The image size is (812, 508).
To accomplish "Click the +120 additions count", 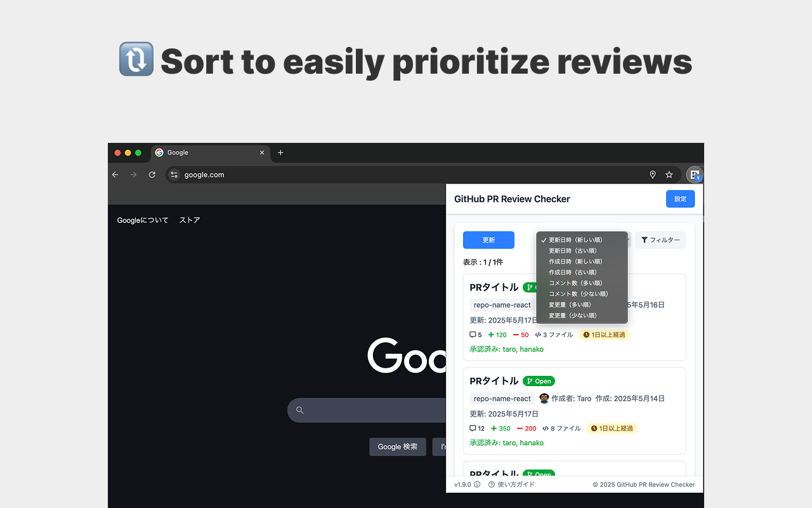I will (497, 335).
